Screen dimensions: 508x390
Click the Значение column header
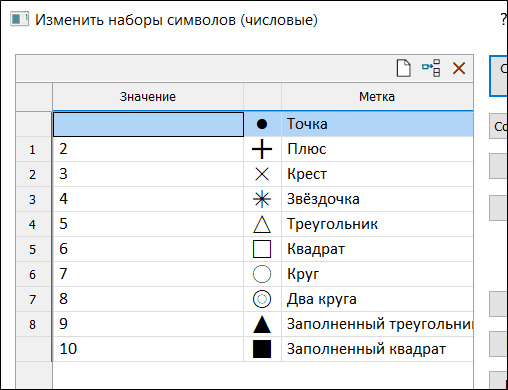[148, 97]
